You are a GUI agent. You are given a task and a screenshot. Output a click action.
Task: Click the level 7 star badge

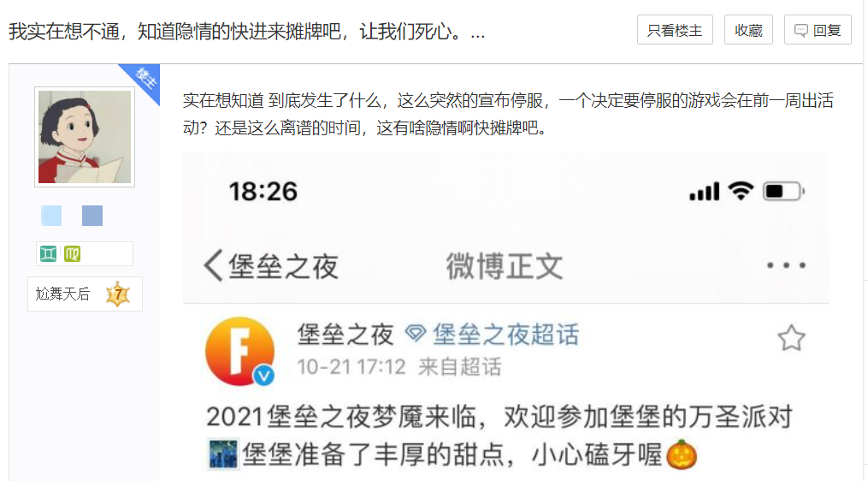[118, 294]
